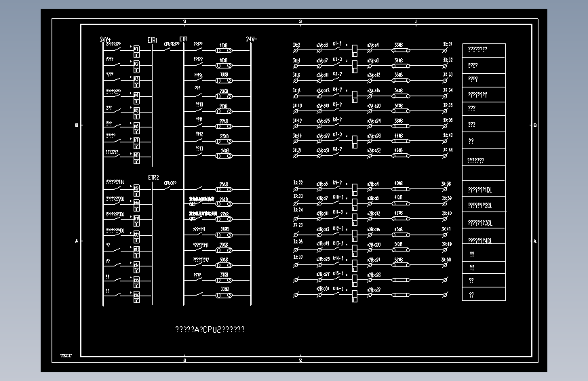The width and height of the screenshot is (588, 381).
Task: Click the K15-2 contact label
Action: pos(338,273)
